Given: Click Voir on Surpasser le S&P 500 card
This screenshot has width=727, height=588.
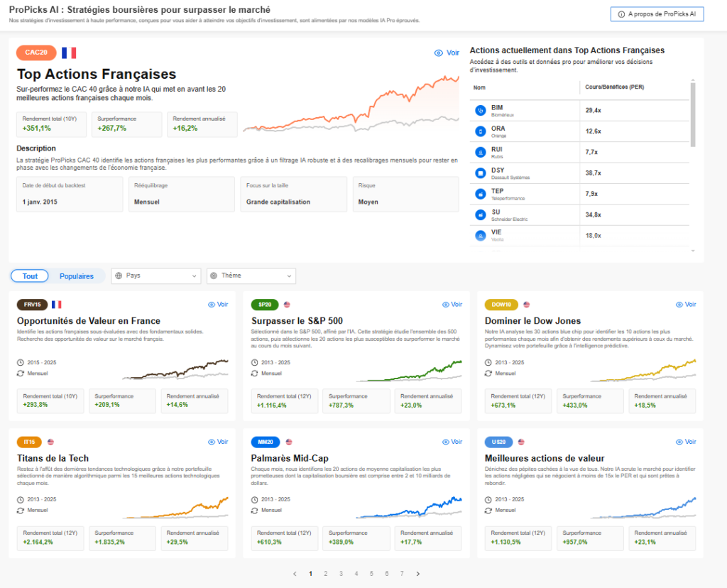Looking at the screenshot, I should coord(451,305).
